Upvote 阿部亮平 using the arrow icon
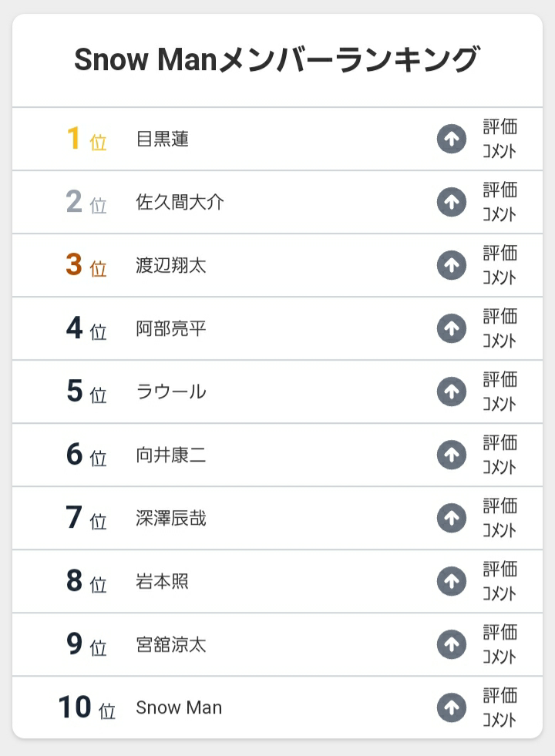Viewport: 555px width, 756px height. click(x=452, y=328)
